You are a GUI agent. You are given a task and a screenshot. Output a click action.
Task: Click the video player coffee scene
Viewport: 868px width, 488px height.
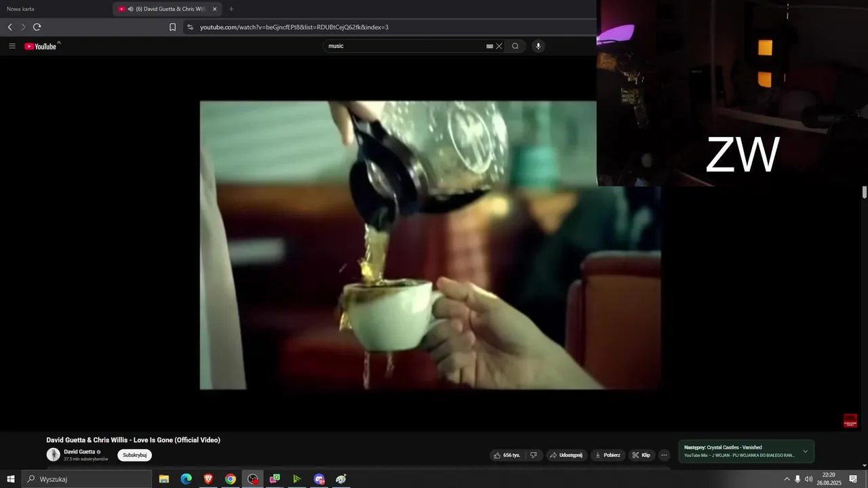point(430,245)
